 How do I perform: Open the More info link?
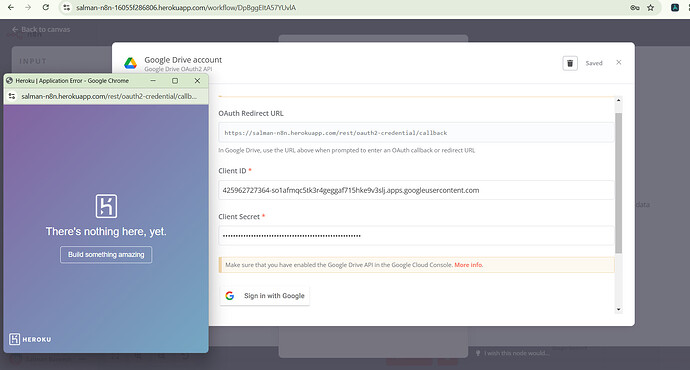[x=468, y=265]
